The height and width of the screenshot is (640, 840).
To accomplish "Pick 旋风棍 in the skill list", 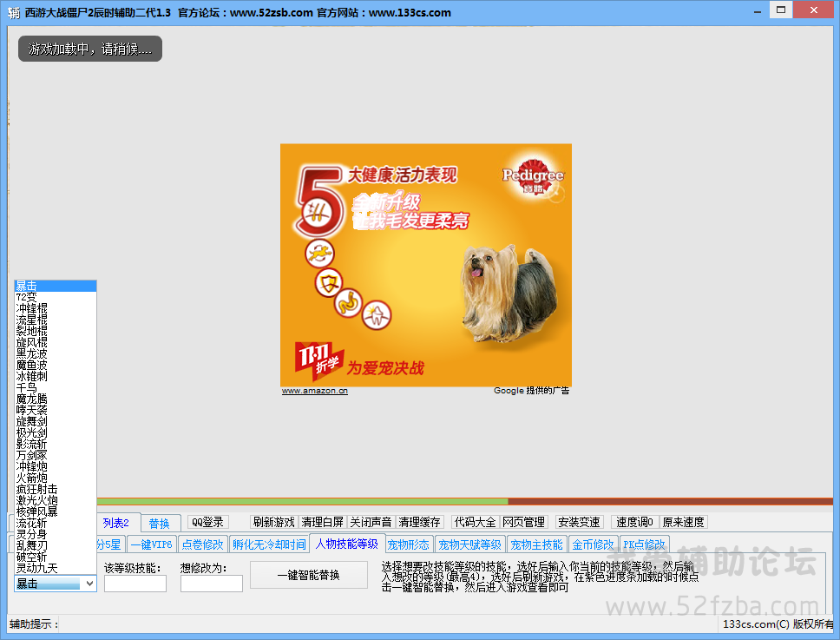I will pos(56,342).
